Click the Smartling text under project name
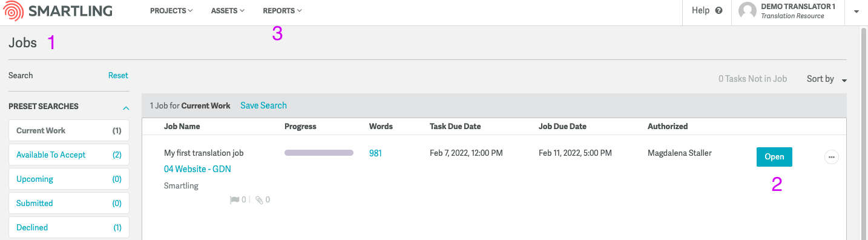 pyautogui.click(x=181, y=186)
